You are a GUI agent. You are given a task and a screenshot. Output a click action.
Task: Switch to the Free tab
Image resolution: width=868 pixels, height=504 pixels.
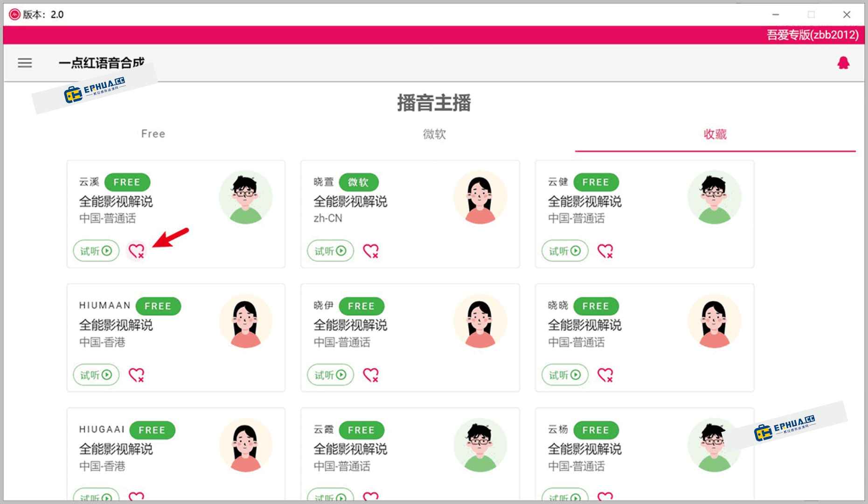[x=153, y=134]
